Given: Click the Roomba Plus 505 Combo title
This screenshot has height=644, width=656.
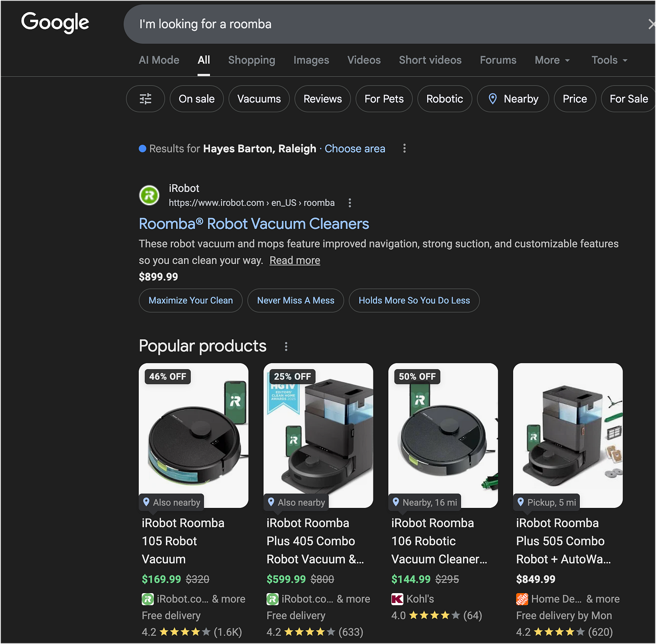Looking at the screenshot, I should tap(564, 541).
